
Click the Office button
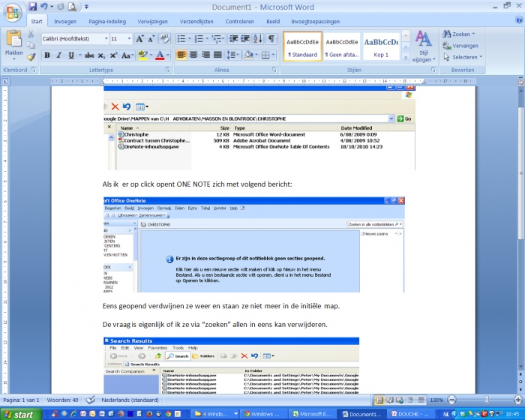13,13
